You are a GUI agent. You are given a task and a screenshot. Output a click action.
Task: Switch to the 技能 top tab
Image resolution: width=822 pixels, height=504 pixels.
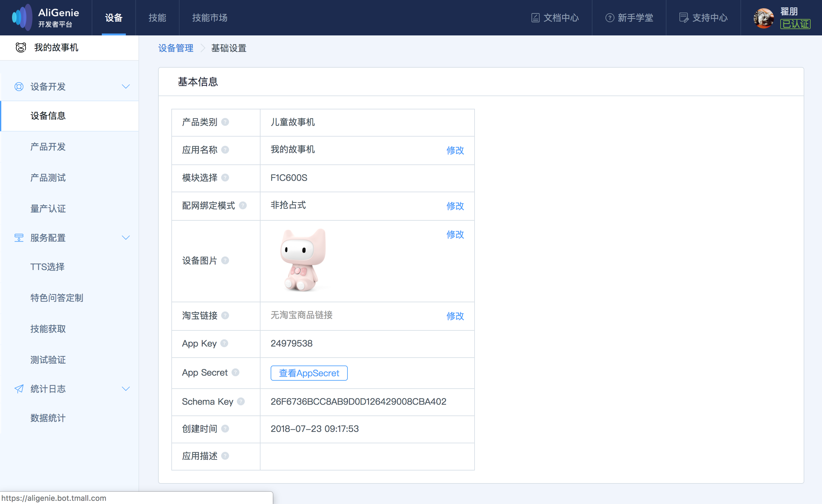(x=157, y=18)
